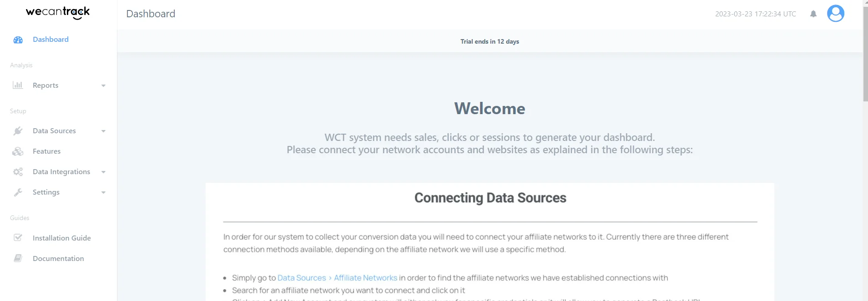Image resolution: width=868 pixels, height=301 pixels.
Task: Go to the Dashboard menu item
Action: 50,40
